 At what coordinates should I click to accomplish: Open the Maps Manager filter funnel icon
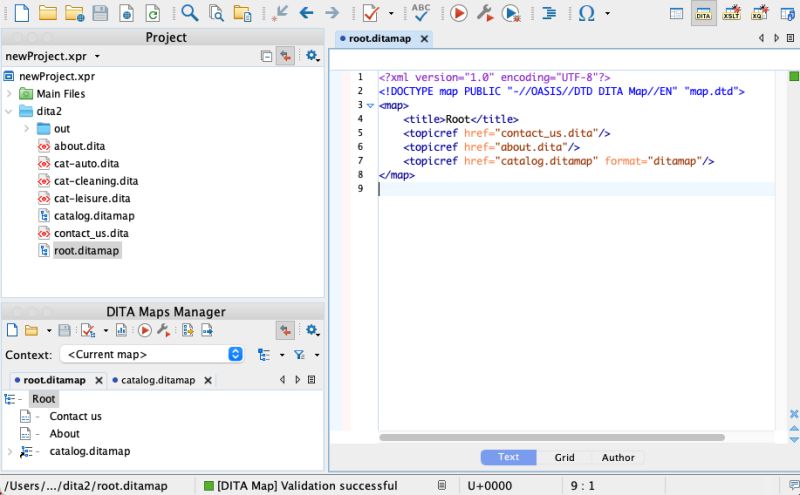click(x=299, y=355)
